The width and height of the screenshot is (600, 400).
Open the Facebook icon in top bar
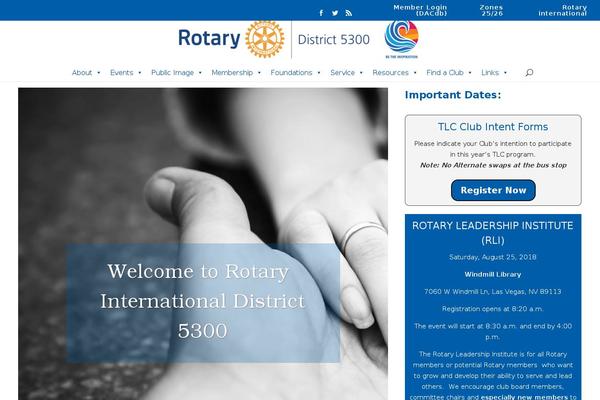pos(321,13)
